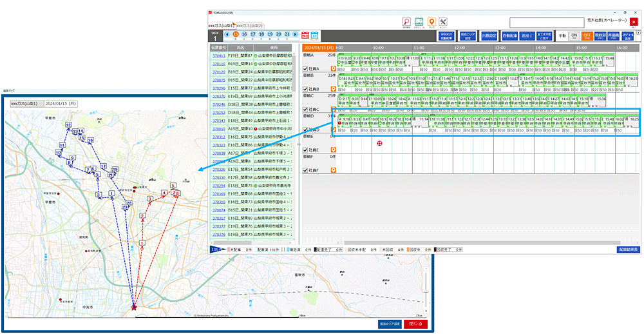Select day 17 in date strip
Image resolution: width=644 pixels, height=334 pixels.
pyautogui.click(x=253, y=35)
